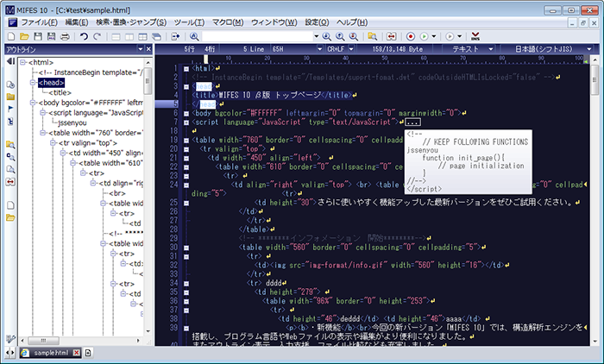Click the magnifier icon left of search box
The height and width of the screenshot is (364, 604).
pyautogui.click(x=193, y=36)
